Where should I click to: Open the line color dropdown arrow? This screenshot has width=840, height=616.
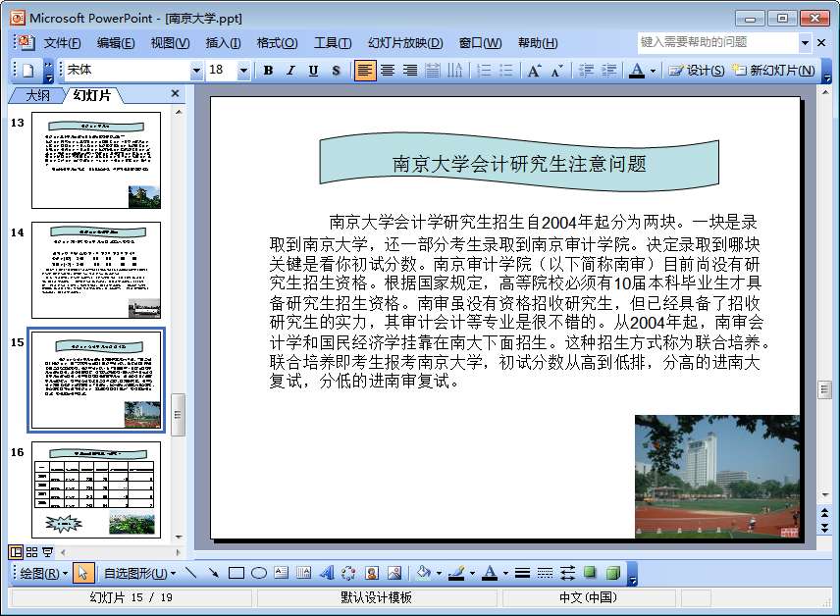472,573
